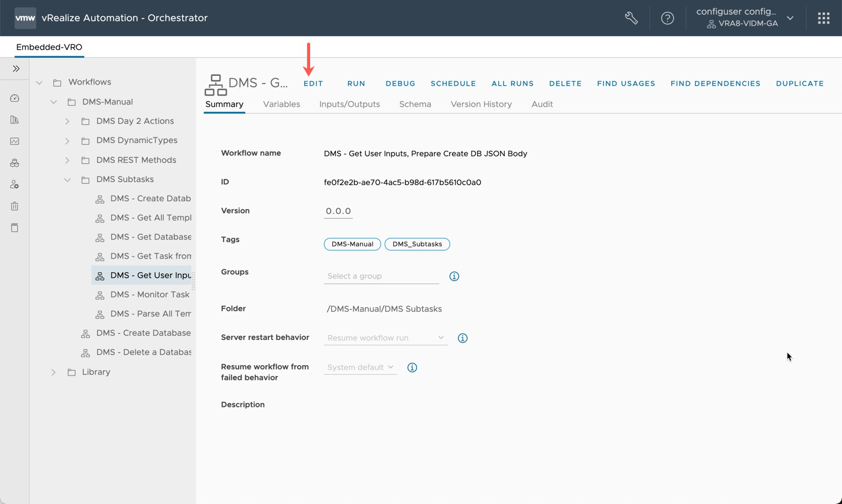This screenshot has width=842, height=504.
Task: Open user administration via the person-gear sidebar icon
Action: tap(14, 184)
